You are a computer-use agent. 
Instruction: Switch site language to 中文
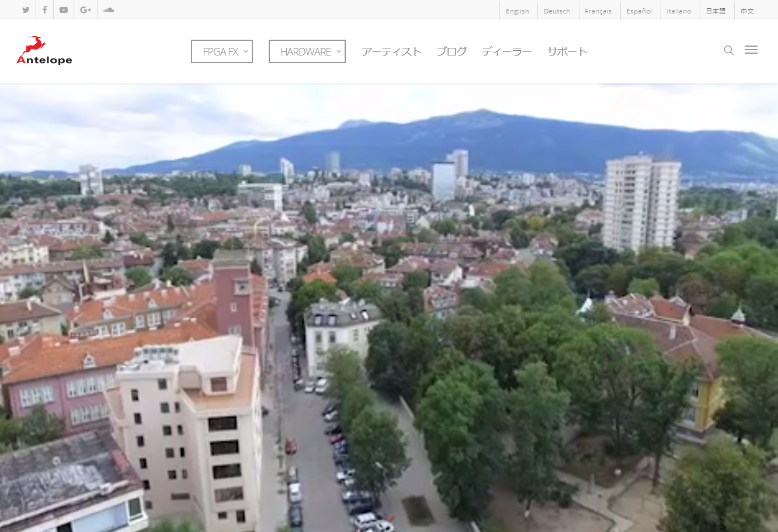(747, 11)
